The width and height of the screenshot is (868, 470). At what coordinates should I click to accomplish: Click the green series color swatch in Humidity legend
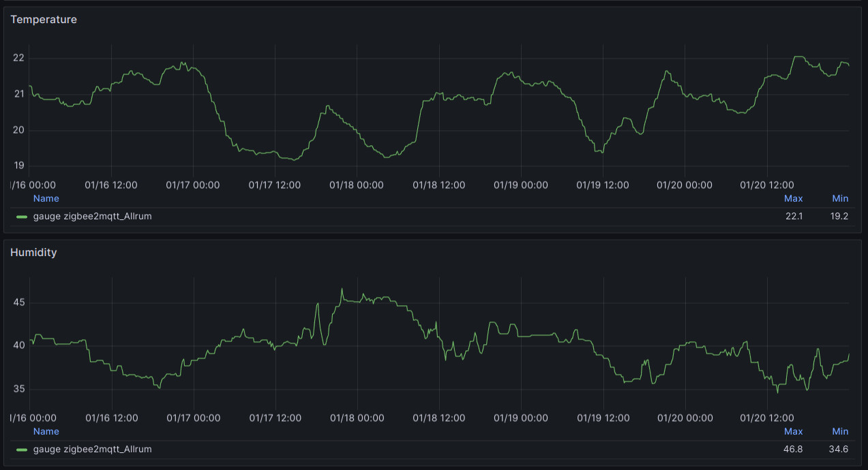[x=22, y=450]
